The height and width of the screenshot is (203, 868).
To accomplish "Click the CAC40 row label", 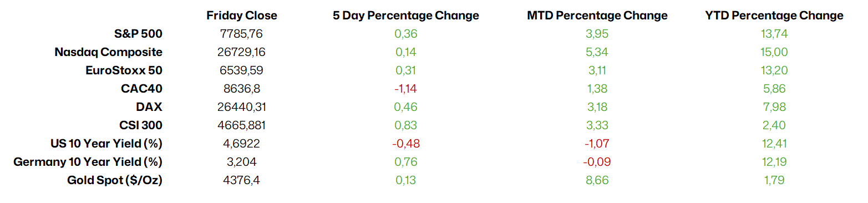I will tap(141, 89).
